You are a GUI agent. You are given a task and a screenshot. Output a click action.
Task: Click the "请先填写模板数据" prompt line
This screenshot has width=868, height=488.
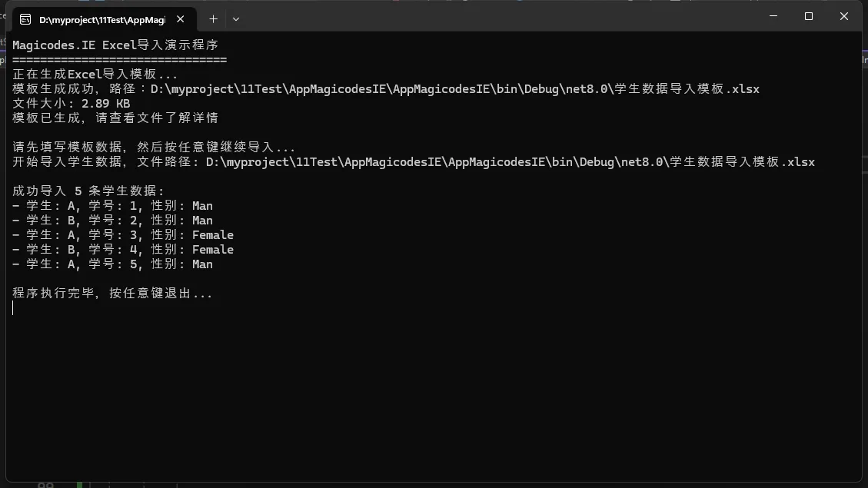[154, 148]
